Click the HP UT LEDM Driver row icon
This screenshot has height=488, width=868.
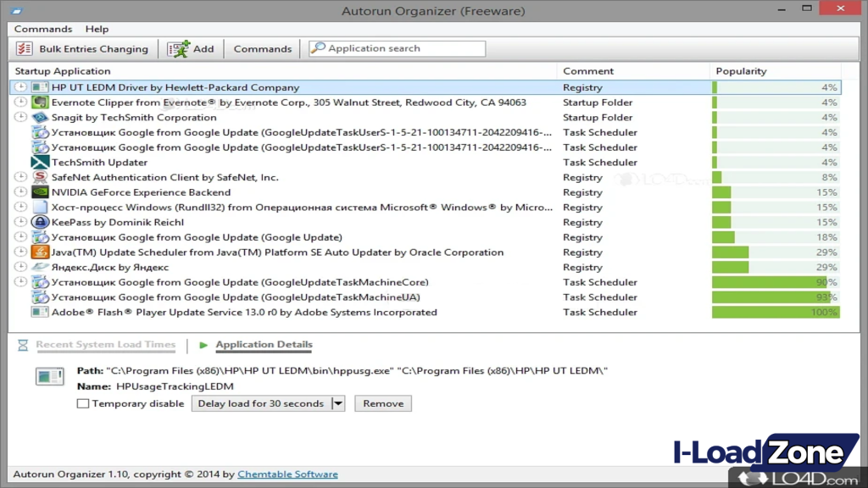(x=40, y=87)
